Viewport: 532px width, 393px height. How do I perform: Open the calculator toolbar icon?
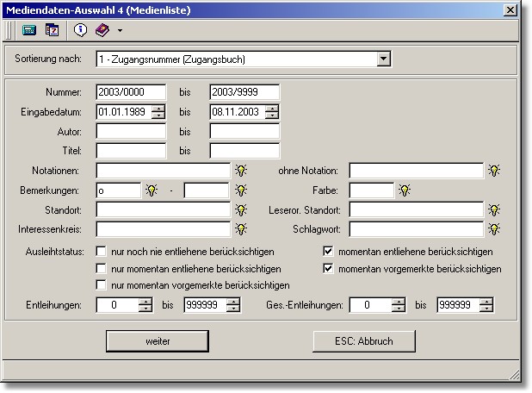coord(28,30)
